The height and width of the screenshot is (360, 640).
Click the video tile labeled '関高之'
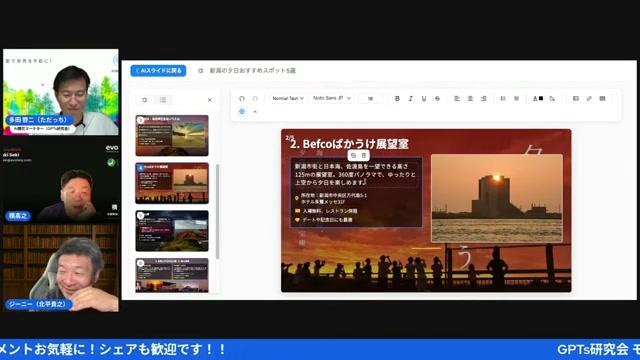tap(61, 181)
